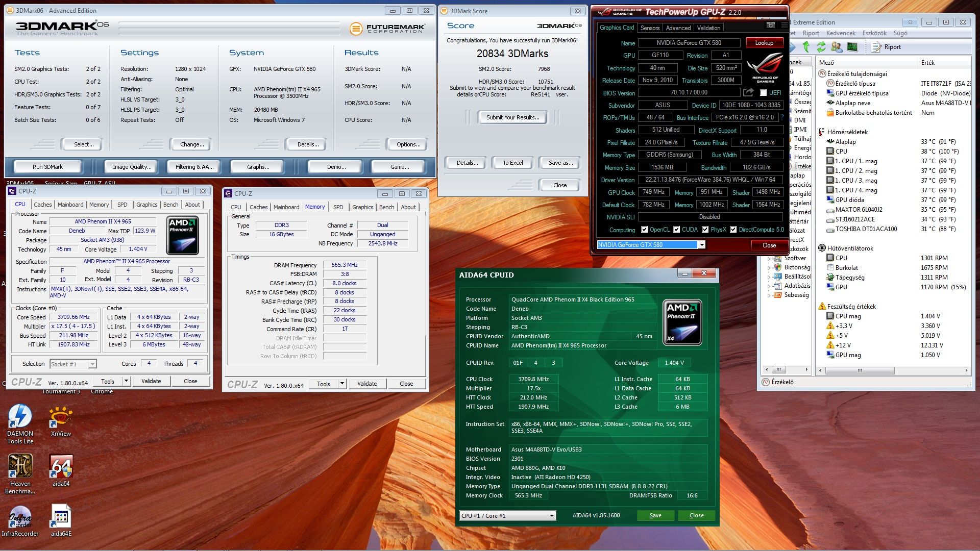Click the Sebesség benchmark icon in AIDA64 tree

777,295
